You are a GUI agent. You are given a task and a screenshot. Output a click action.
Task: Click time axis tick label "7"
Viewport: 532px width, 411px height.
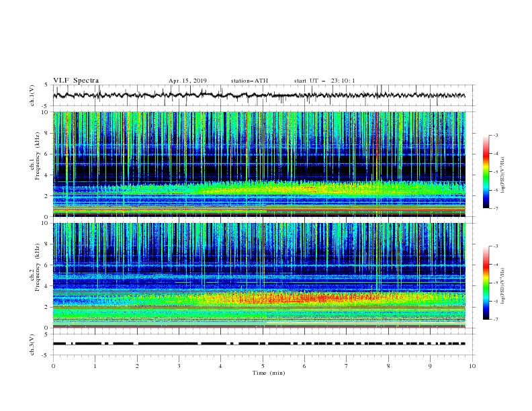point(347,366)
